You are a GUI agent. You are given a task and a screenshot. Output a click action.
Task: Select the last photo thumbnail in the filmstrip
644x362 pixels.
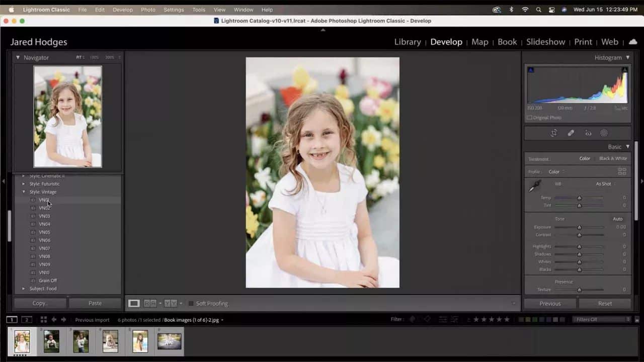click(x=169, y=341)
